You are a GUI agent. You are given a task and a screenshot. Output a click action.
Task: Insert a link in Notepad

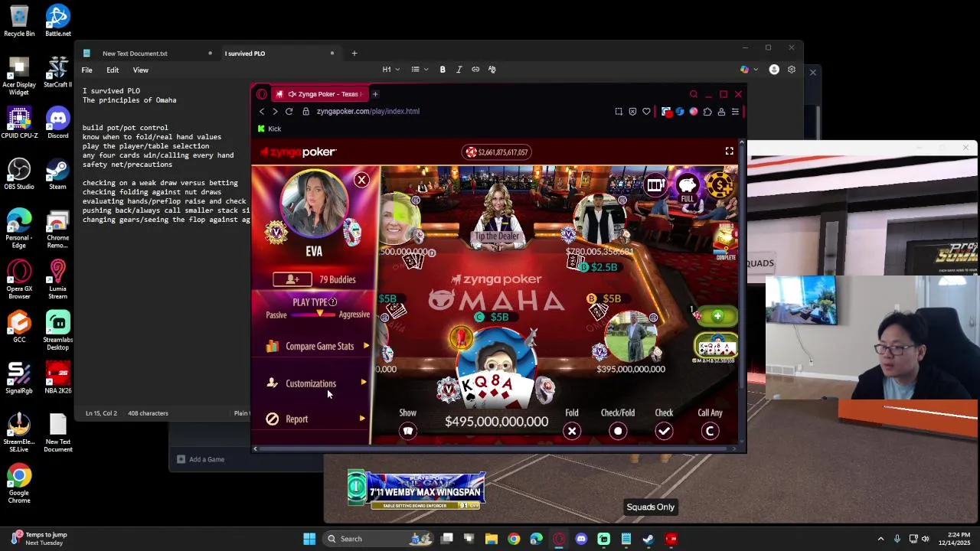[475, 70]
